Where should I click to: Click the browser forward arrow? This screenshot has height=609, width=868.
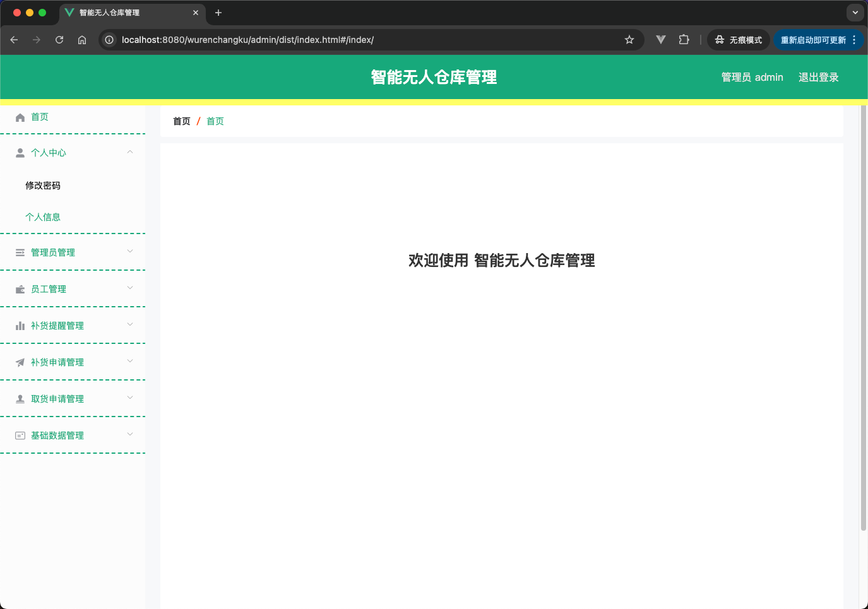[37, 40]
